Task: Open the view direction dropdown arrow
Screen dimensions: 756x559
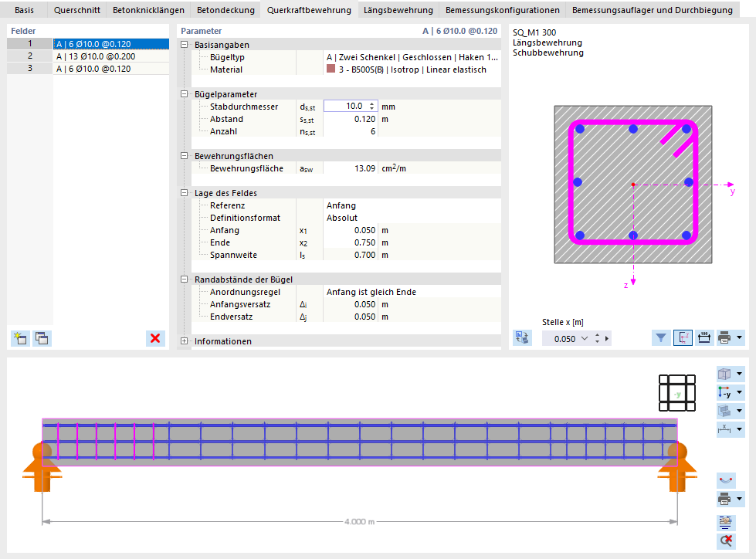Action: tap(740, 393)
